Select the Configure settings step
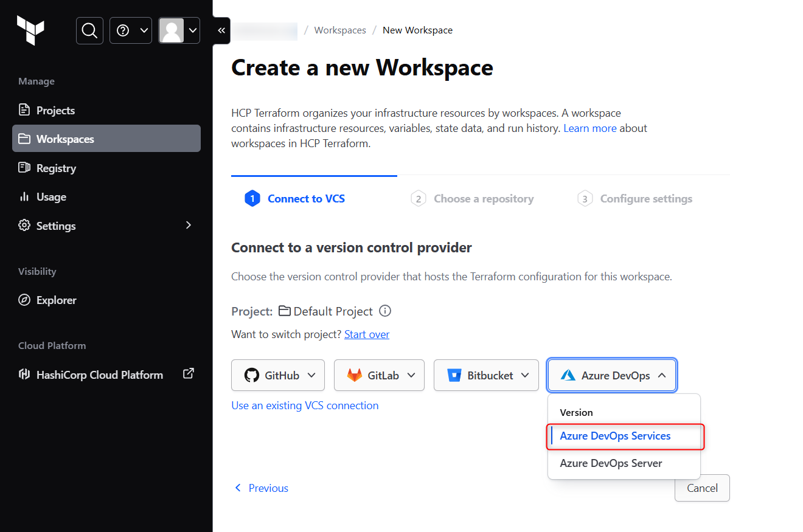Image resolution: width=803 pixels, height=532 pixels. click(635, 199)
